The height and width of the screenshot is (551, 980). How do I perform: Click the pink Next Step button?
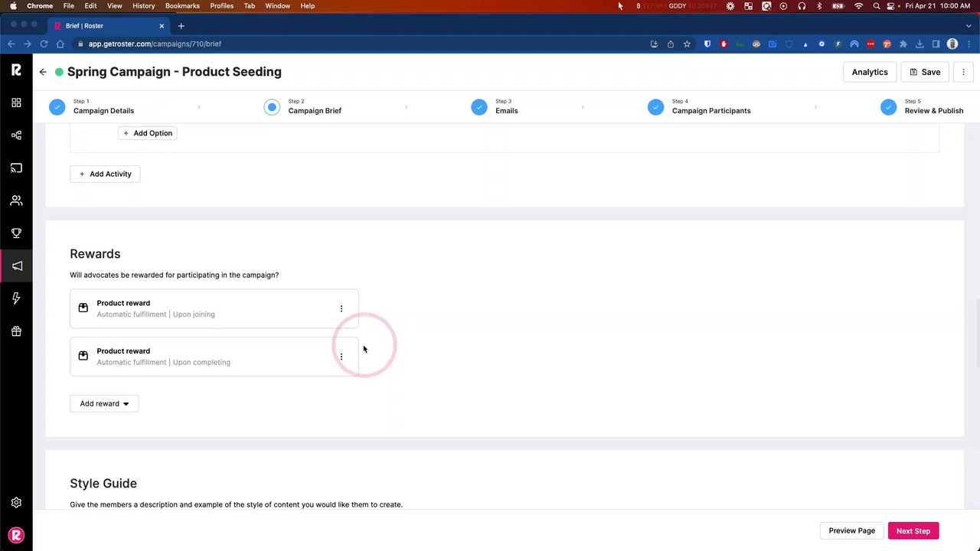(x=913, y=530)
